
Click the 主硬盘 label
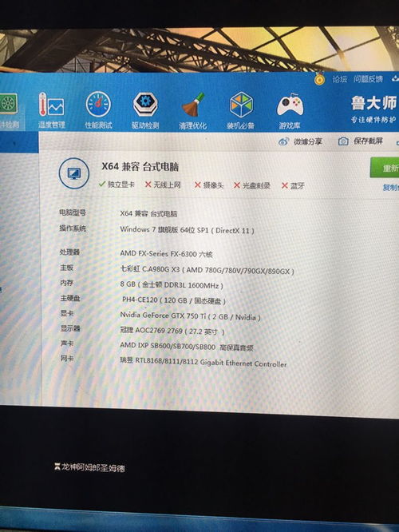point(70,298)
